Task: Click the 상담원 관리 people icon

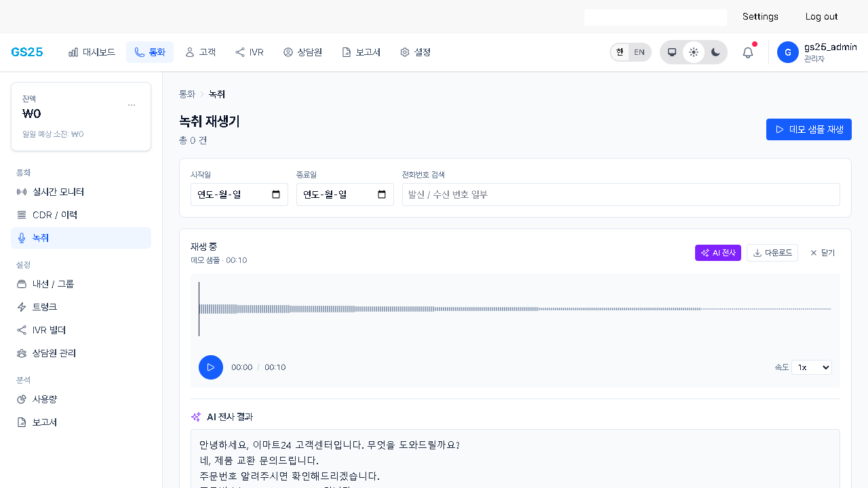Action: click(22, 353)
